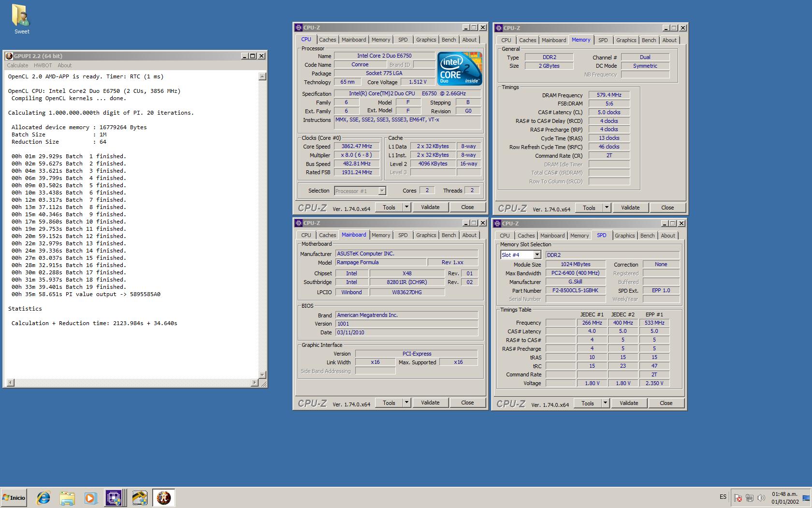This screenshot has width=812, height=508.
Task: Expand Tools dropdown arrow in SPD window
Action: tap(605, 403)
